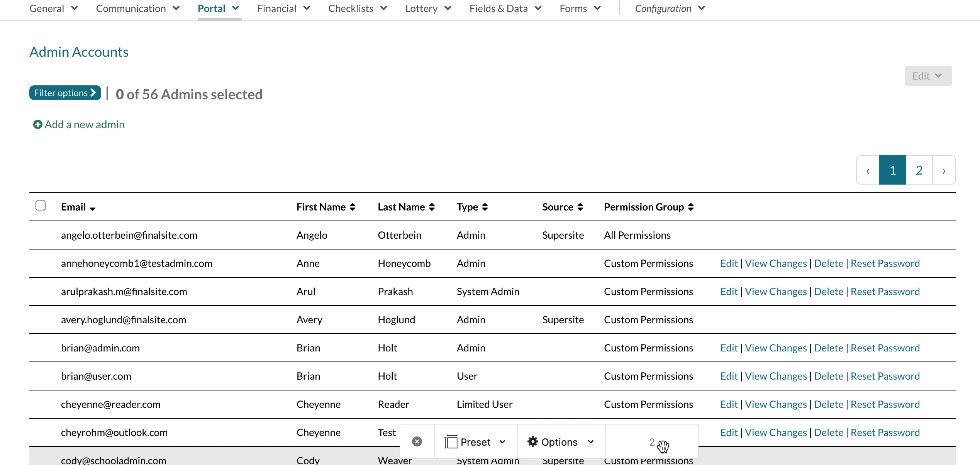Delete the cheyenne@reader.com admin
Viewport: 980px width, 465px height.
tap(828, 404)
